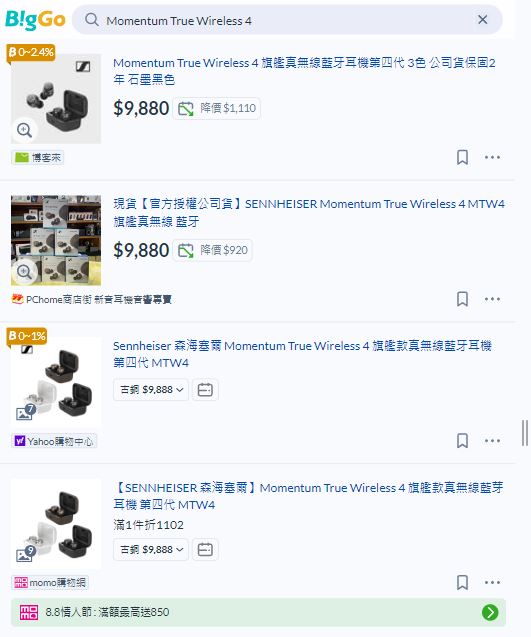This screenshot has width=531, height=637.
Task: Click green arrow on 8.8情人節 banner
Action: click(490, 612)
